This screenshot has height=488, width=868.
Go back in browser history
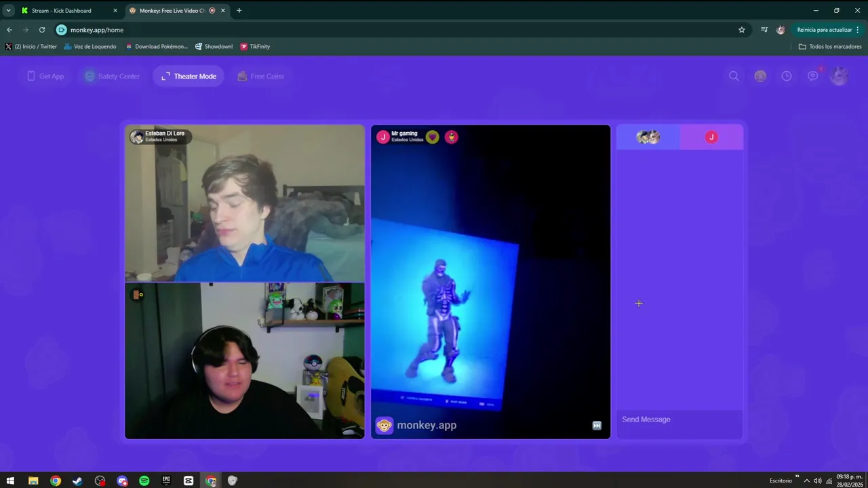click(9, 30)
